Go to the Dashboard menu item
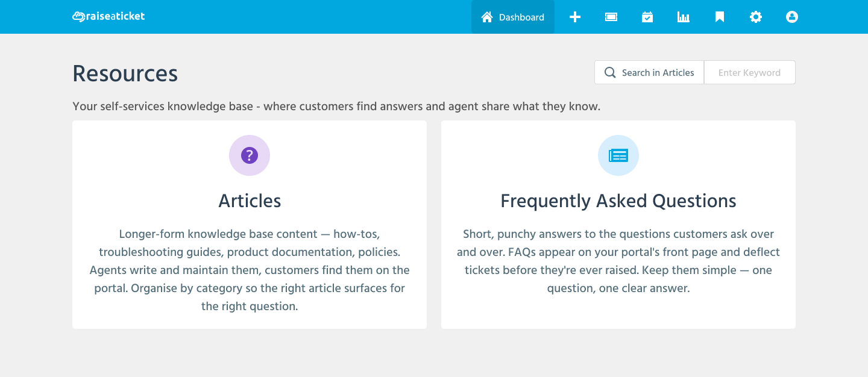This screenshot has width=868, height=377. [x=521, y=17]
